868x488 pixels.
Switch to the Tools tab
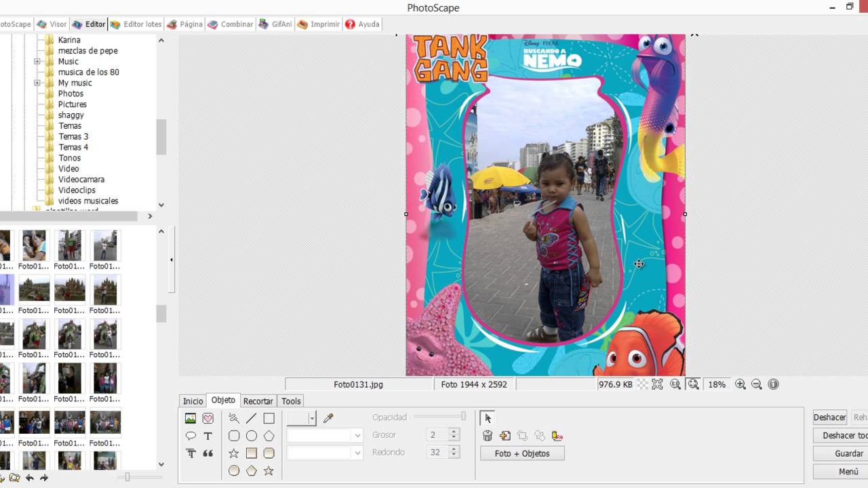click(x=291, y=401)
